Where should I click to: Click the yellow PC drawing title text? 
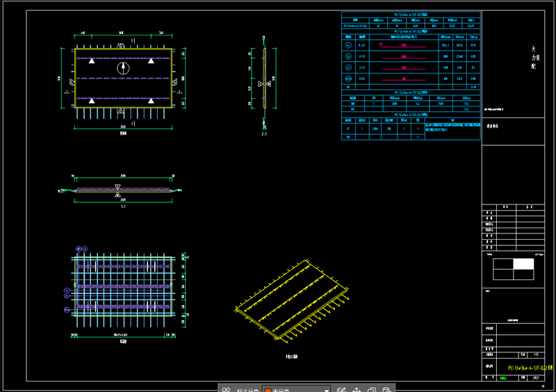530,368
